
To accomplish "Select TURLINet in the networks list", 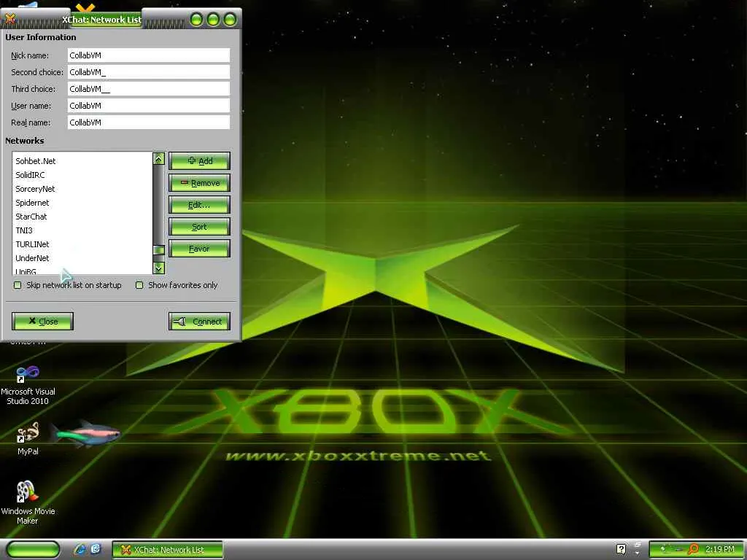I will [82, 244].
